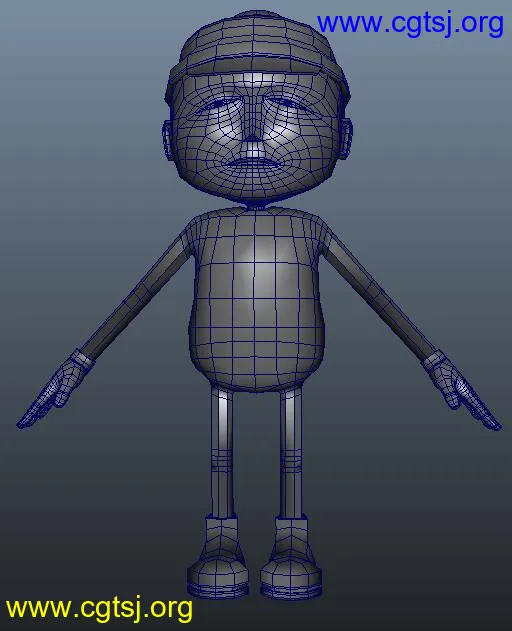Click the ear on the left side
512x631 pixels.
click(168, 139)
